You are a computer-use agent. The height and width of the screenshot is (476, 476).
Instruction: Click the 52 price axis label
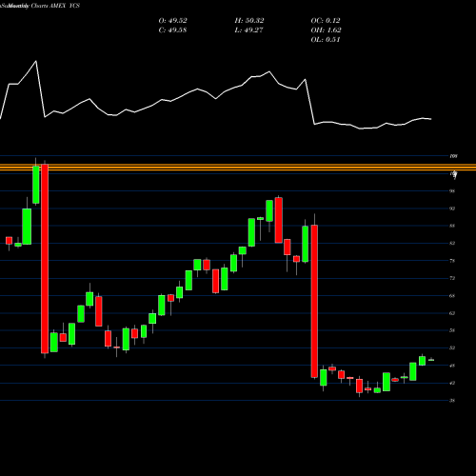pyautogui.click(x=452, y=348)
